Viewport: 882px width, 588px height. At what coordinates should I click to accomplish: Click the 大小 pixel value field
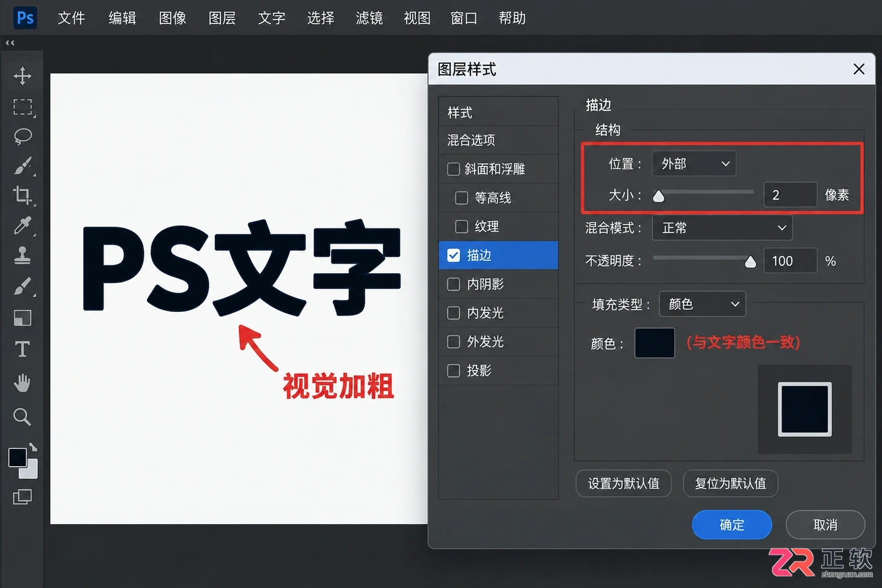(x=790, y=195)
